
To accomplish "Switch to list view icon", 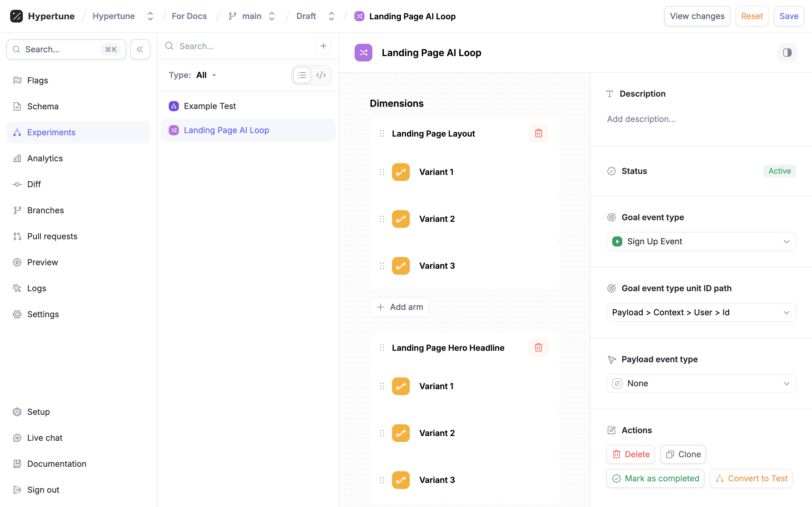I will point(302,75).
